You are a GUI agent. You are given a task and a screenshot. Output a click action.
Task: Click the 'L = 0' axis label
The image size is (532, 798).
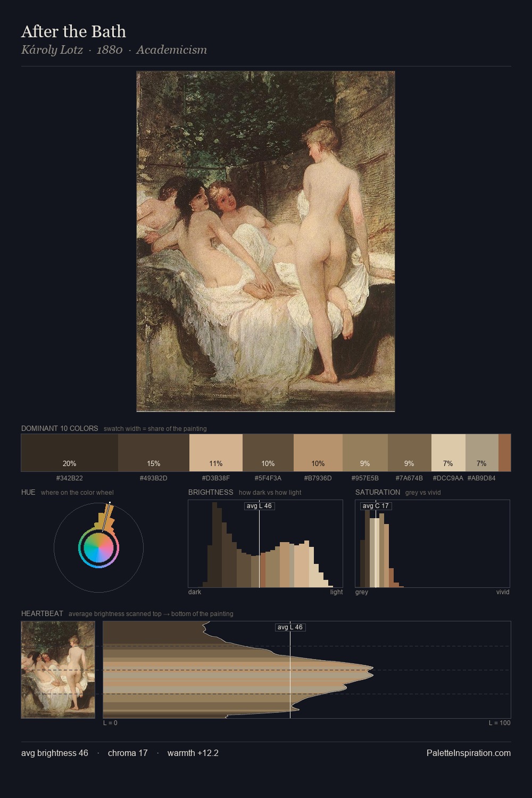click(110, 723)
